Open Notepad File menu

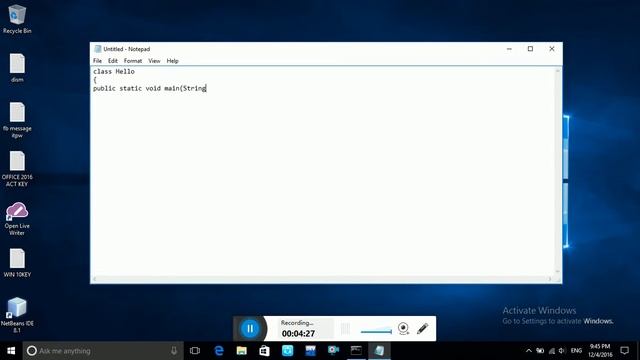98,61
